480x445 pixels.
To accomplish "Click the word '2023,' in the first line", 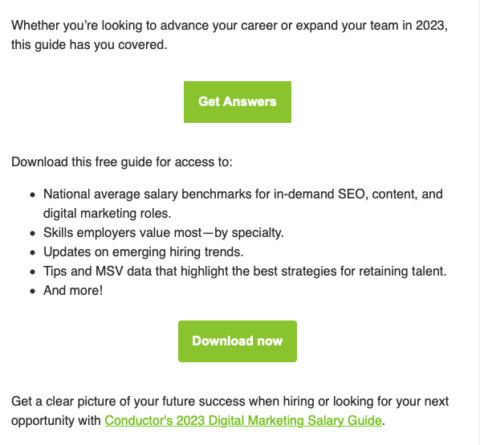I will point(431,26).
